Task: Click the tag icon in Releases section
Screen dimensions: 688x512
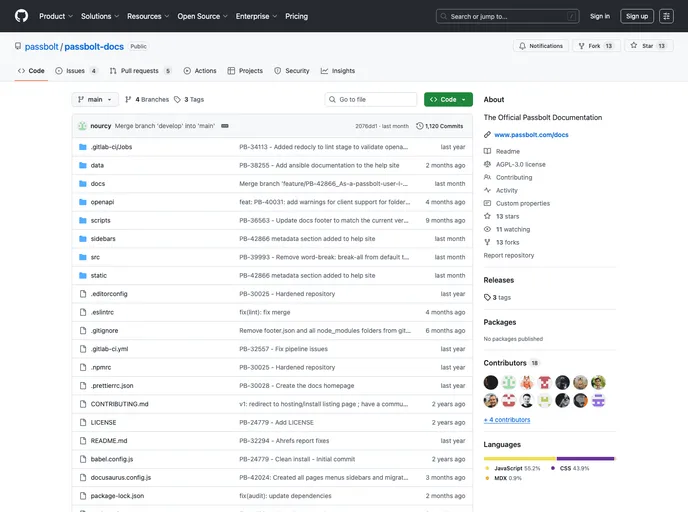Action: point(487,297)
